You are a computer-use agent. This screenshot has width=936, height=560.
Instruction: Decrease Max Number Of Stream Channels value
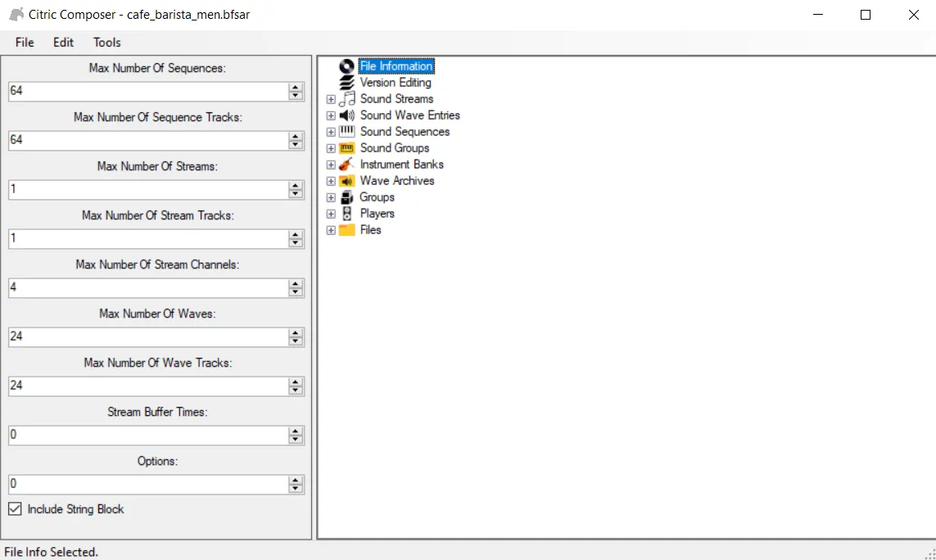(296, 292)
